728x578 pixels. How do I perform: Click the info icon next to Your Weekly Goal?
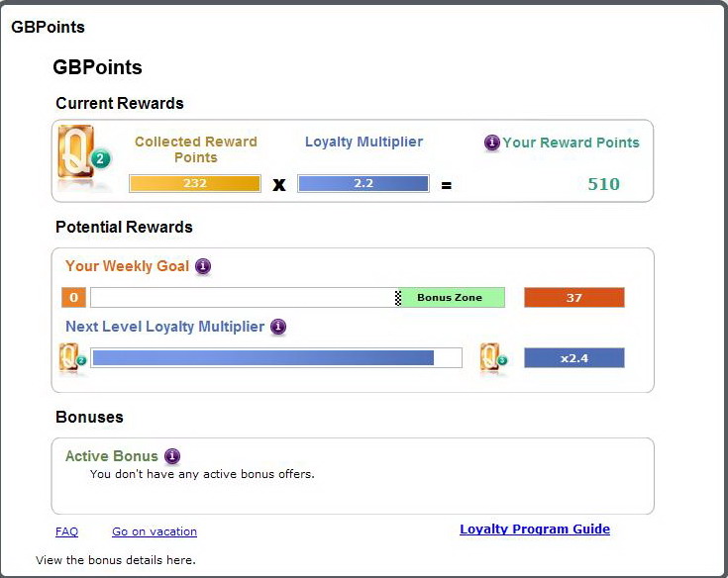tap(203, 266)
